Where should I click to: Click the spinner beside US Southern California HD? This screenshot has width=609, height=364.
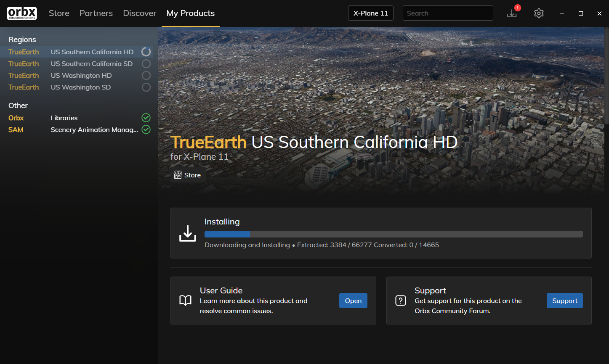pyautogui.click(x=146, y=52)
